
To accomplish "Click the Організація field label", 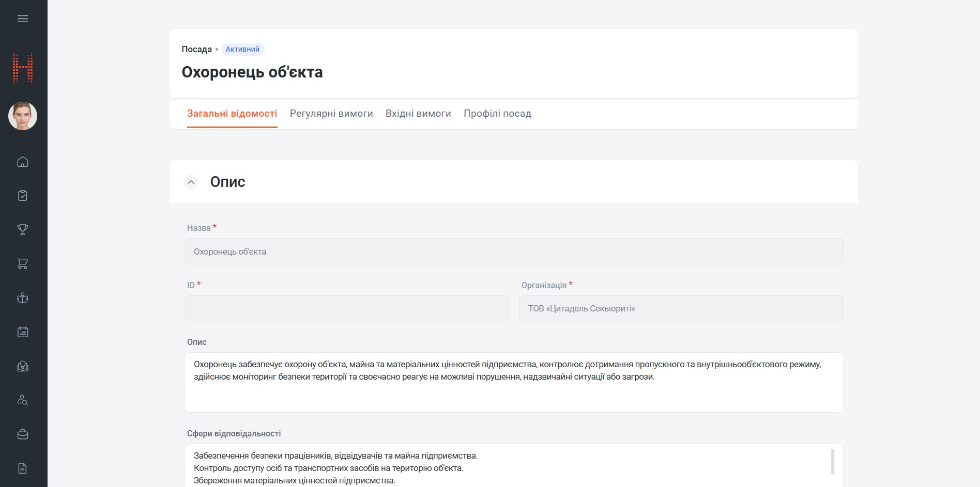I will click(x=544, y=285).
